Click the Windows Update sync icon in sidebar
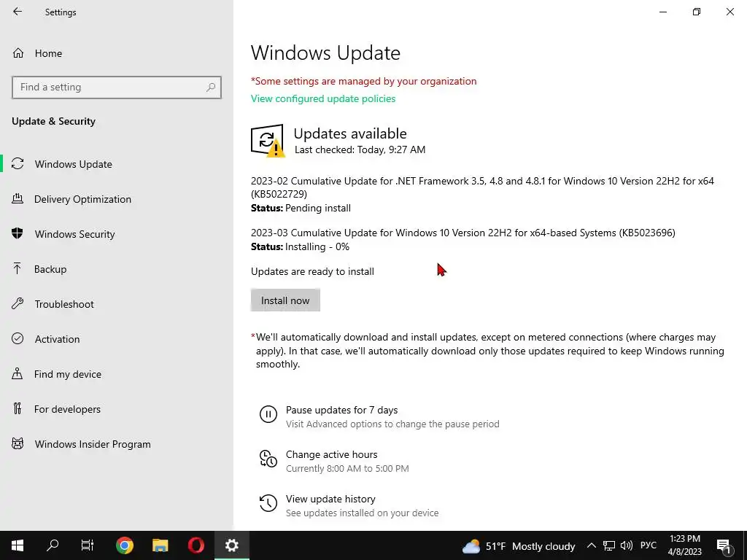747x560 pixels. click(x=18, y=164)
